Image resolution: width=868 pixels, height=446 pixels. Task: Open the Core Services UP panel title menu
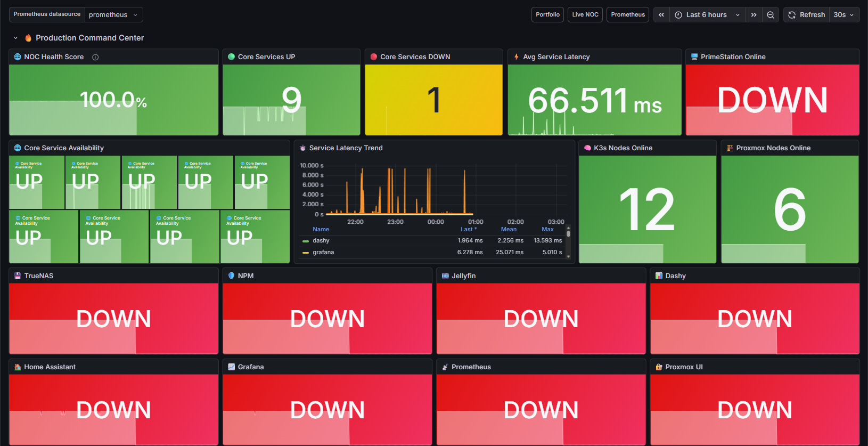tap(266, 57)
